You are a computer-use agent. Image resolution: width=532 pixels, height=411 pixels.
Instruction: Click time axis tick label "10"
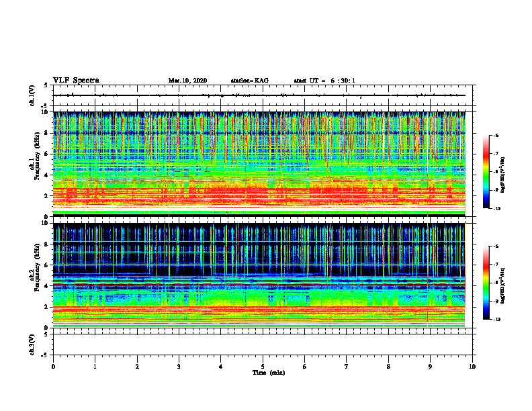coord(472,367)
